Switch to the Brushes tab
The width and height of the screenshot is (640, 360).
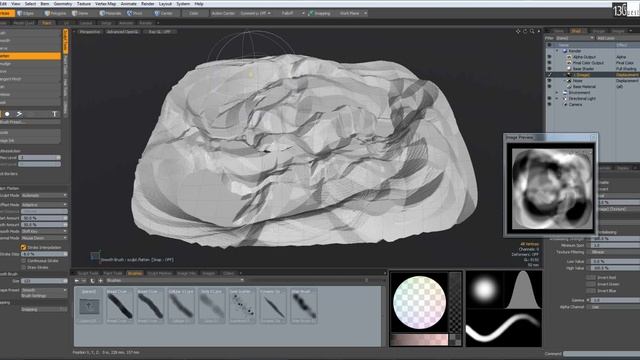pyautogui.click(x=135, y=273)
